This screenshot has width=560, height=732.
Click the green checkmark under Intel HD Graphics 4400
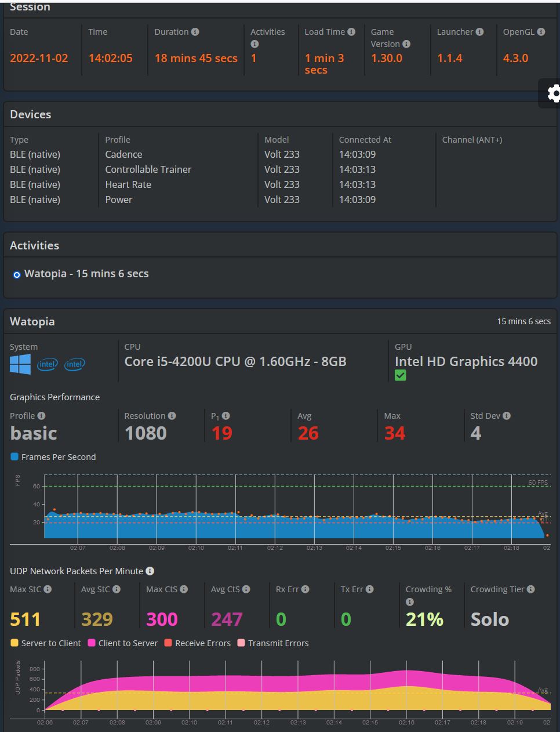click(x=400, y=375)
